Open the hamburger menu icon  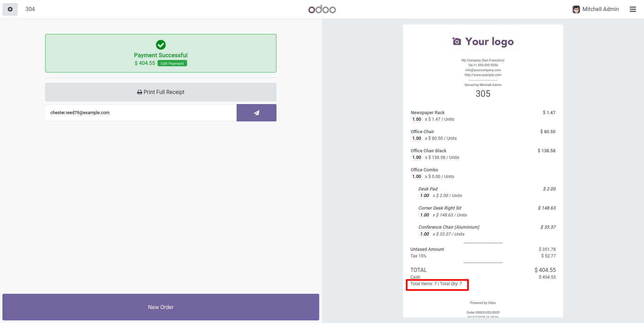click(x=633, y=9)
